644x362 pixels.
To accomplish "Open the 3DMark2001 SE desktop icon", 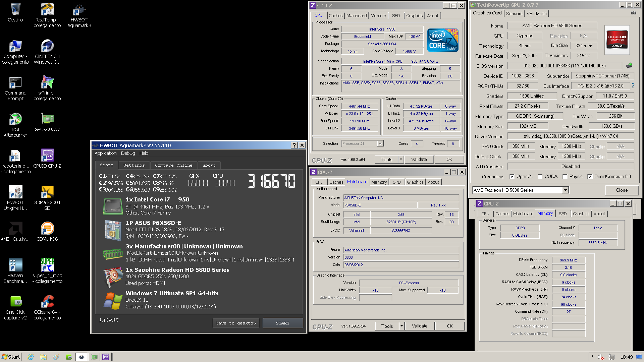I will click(47, 198).
